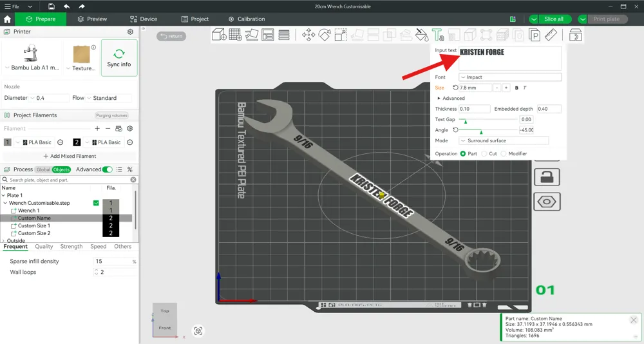Collapse the Wrench Customisable.step node
644x344 pixels.
[5, 203]
